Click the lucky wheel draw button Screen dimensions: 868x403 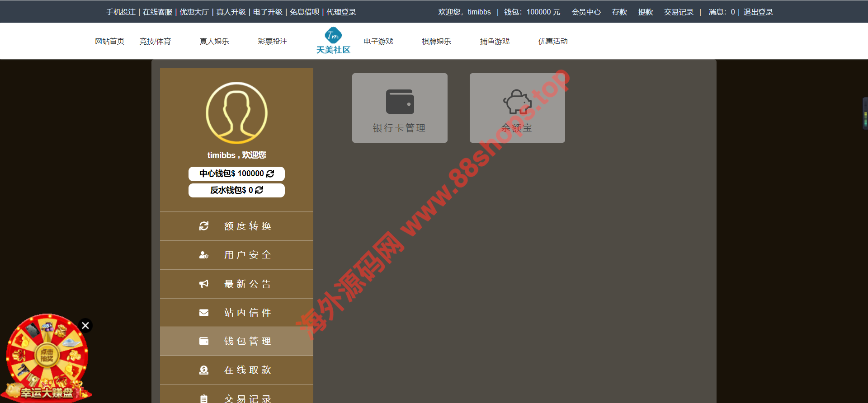coord(47,355)
